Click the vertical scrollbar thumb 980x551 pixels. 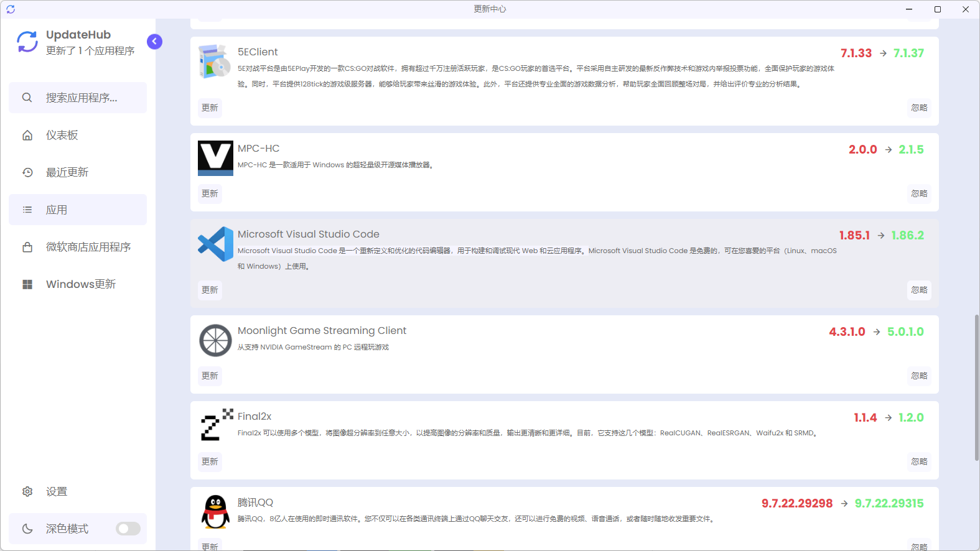click(x=976, y=387)
